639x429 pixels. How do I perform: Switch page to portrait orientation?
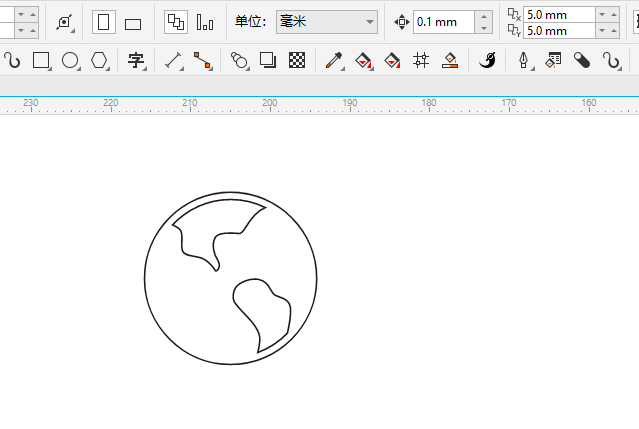pyautogui.click(x=102, y=22)
